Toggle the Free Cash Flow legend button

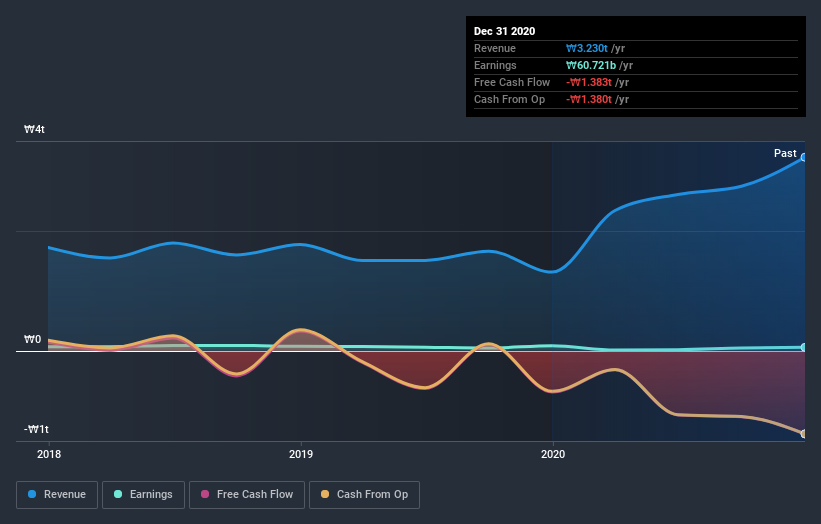247,495
